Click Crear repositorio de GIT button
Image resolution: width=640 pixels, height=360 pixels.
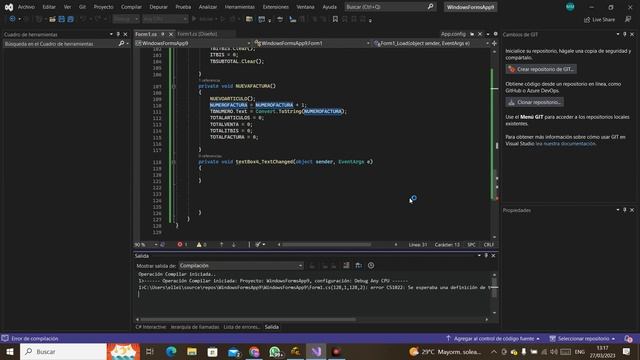(x=541, y=69)
